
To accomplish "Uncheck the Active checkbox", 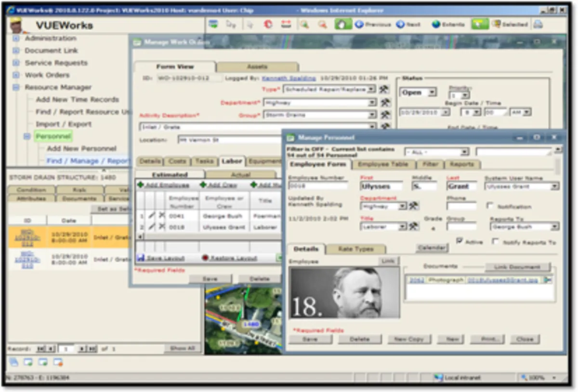I will click(x=460, y=241).
